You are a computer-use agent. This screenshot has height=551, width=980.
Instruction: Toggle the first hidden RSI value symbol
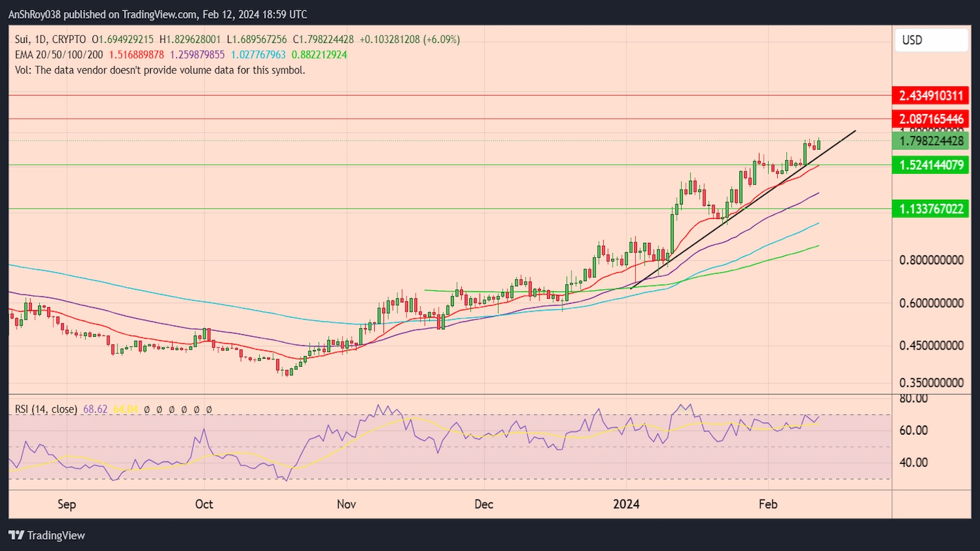coord(147,408)
